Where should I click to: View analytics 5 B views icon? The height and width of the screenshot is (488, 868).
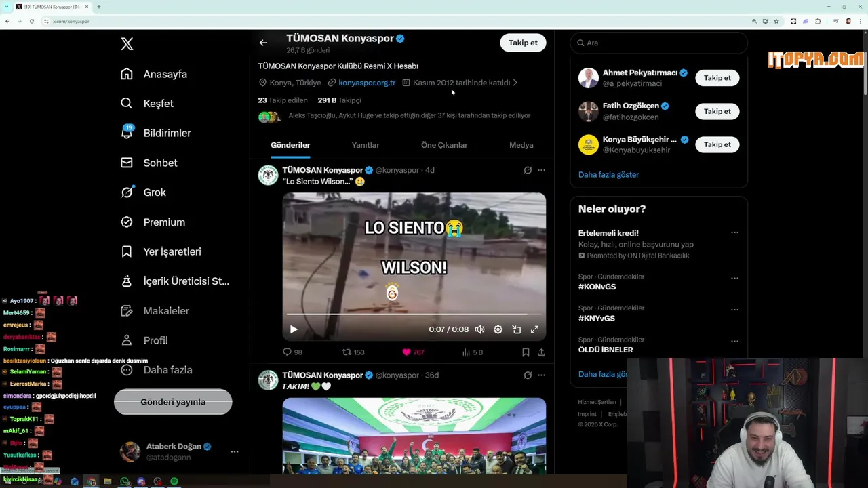click(472, 352)
